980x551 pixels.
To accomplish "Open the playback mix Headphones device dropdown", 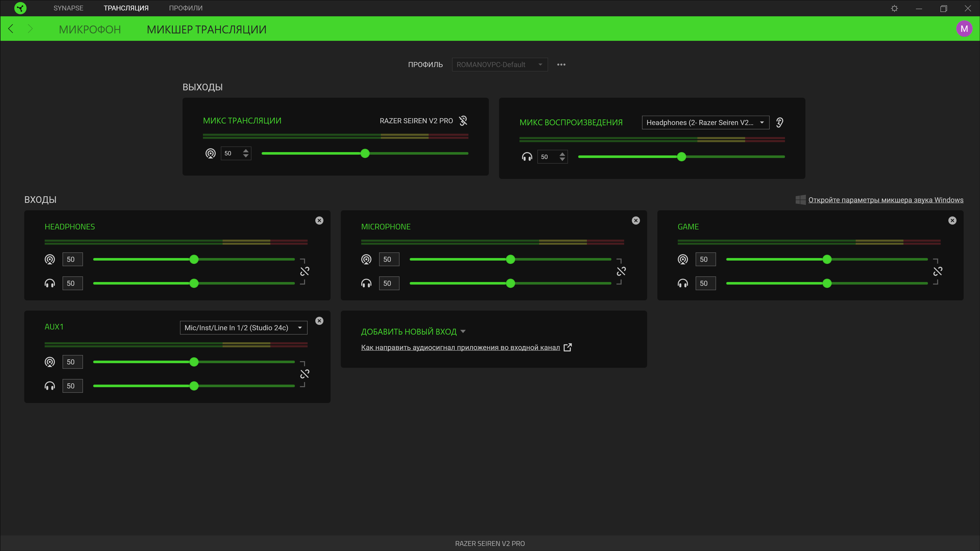I will click(x=705, y=122).
